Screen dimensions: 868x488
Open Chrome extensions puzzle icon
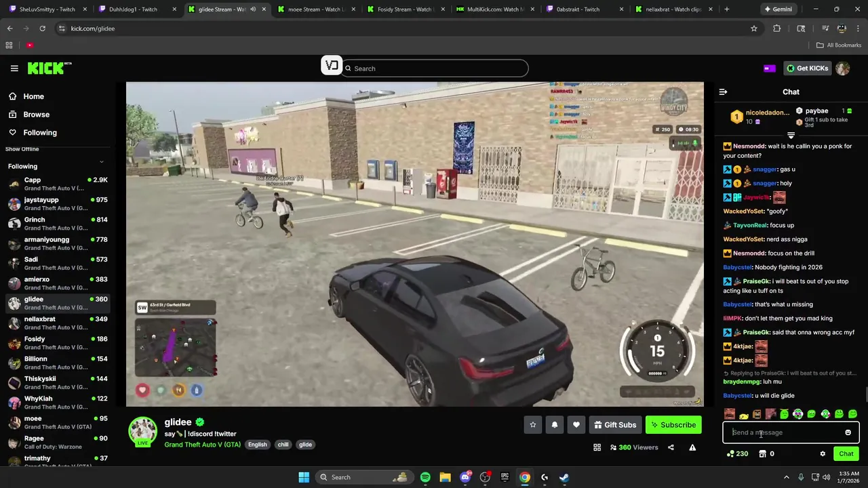coord(777,28)
